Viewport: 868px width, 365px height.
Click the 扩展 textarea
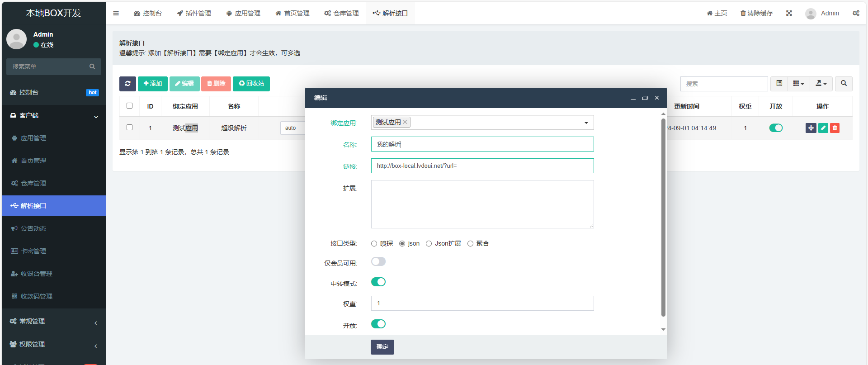tap(482, 204)
